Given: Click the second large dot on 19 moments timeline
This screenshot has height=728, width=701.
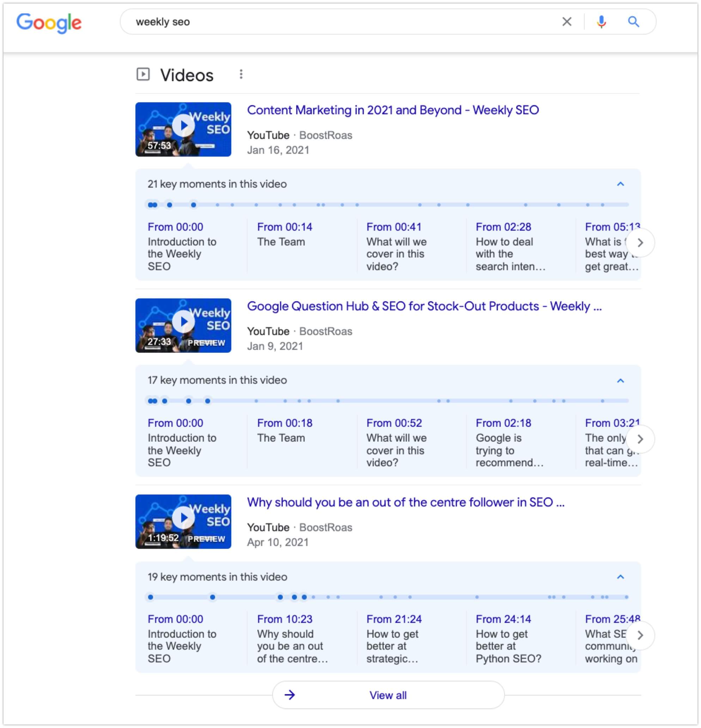Looking at the screenshot, I should click(212, 597).
